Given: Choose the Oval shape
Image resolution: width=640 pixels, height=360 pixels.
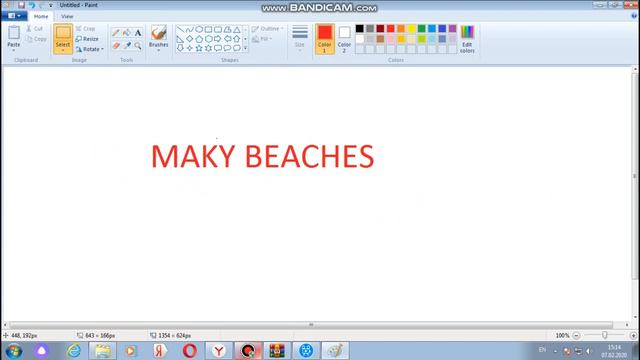Looking at the screenshot, I should click(199, 29).
